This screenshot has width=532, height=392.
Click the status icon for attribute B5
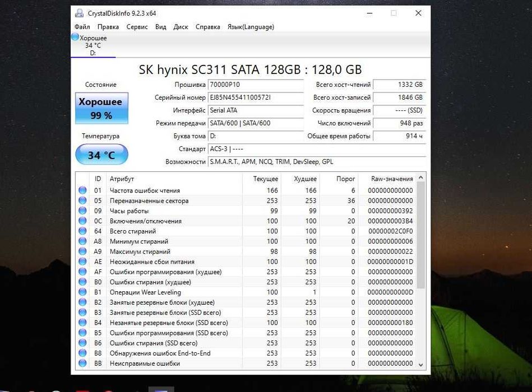(x=82, y=333)
